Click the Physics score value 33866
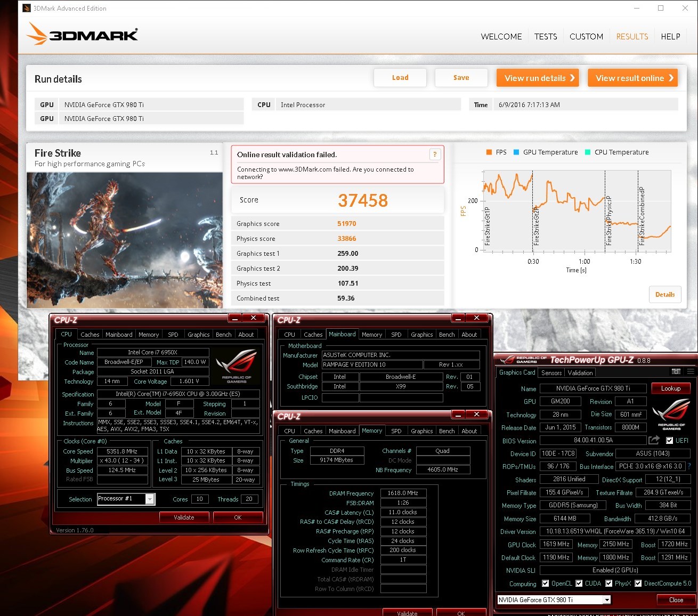698x616 pixels. point(347,239)
